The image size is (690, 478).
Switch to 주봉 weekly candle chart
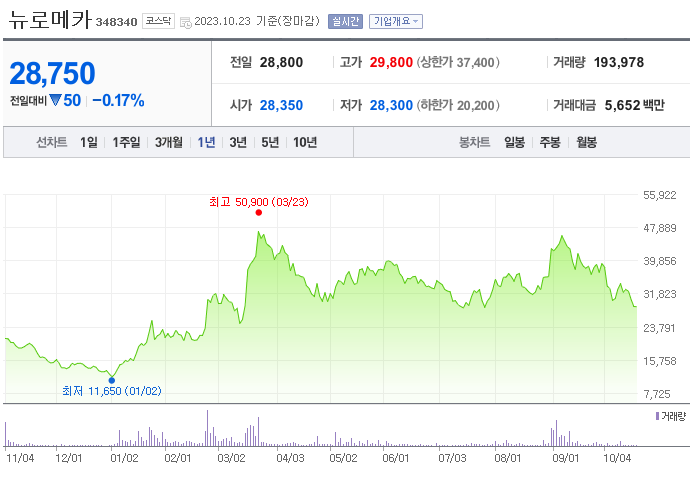click(x=550, y=142)
